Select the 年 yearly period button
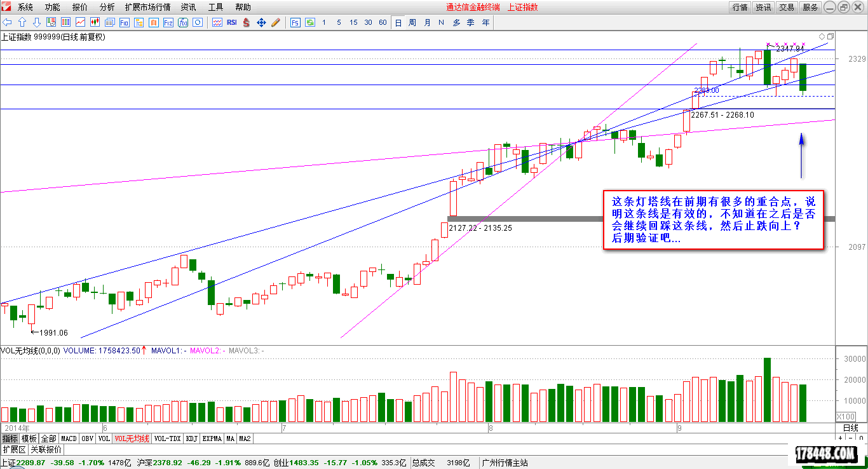This screenshot has width=868, height=469. pos(485,22)
